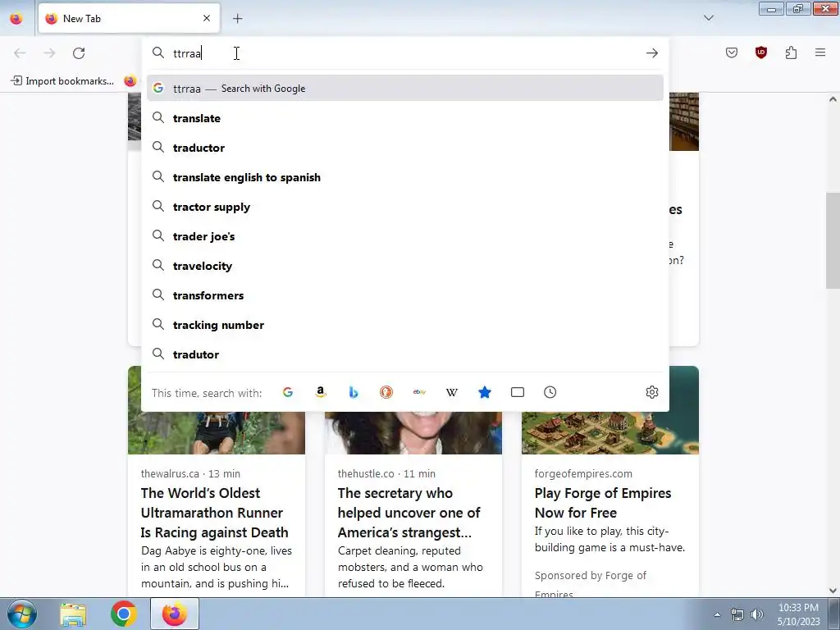Launch Google Chrome from taskbar
Image resolution: width=840 pixels, height=630 pixels.
point(124,614)
